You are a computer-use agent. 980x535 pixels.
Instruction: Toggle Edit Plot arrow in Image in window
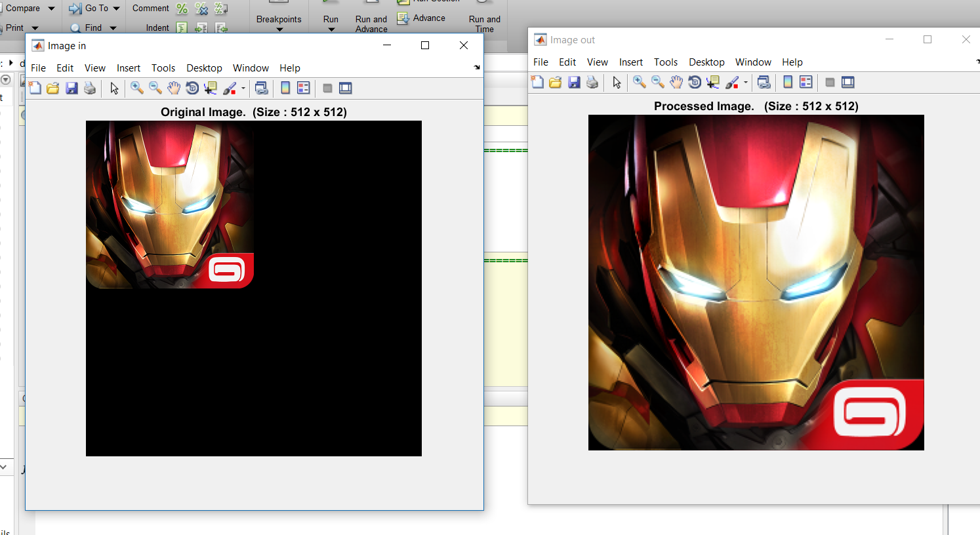click(114, 88)
